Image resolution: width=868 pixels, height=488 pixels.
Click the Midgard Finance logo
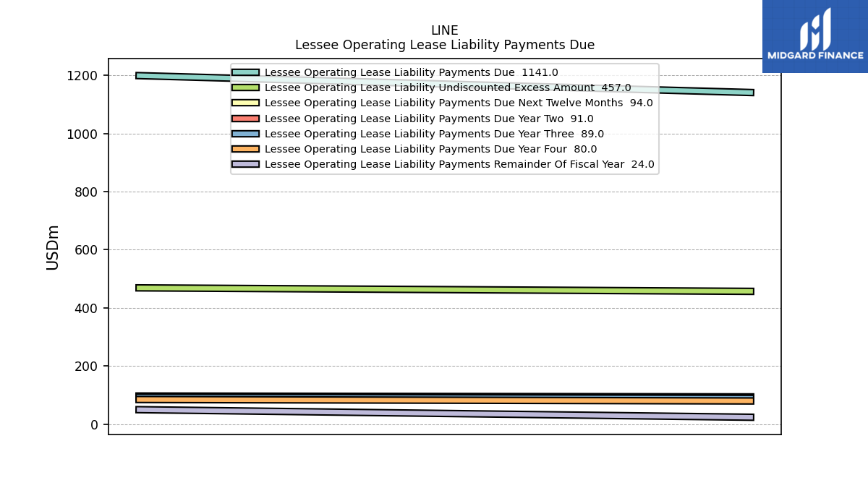(x=815, y=36)
